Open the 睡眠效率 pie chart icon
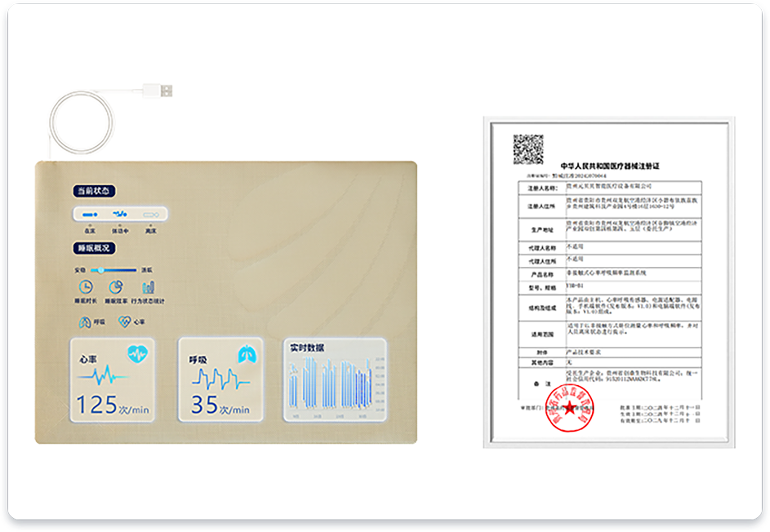The image size is (770, 532). click(x=116, y=287)
